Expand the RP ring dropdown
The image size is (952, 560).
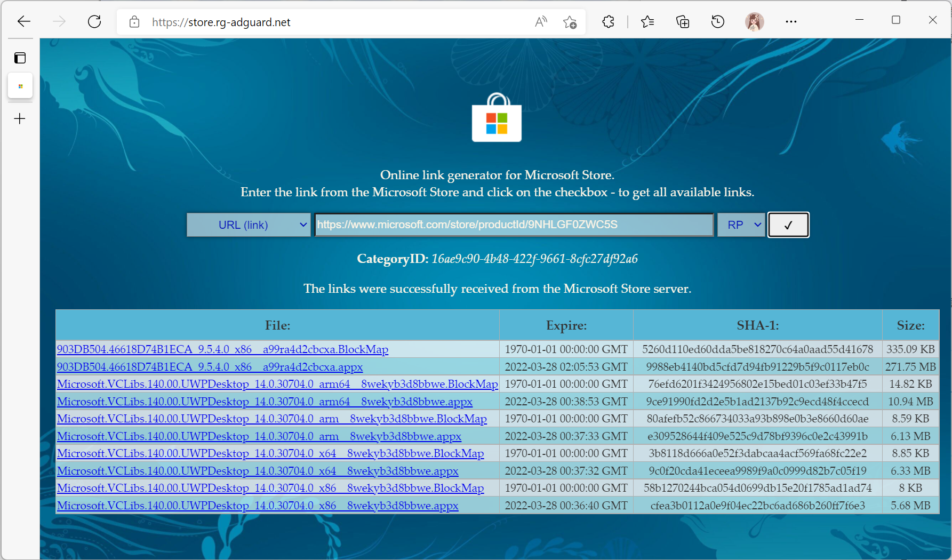pos(741,225)
